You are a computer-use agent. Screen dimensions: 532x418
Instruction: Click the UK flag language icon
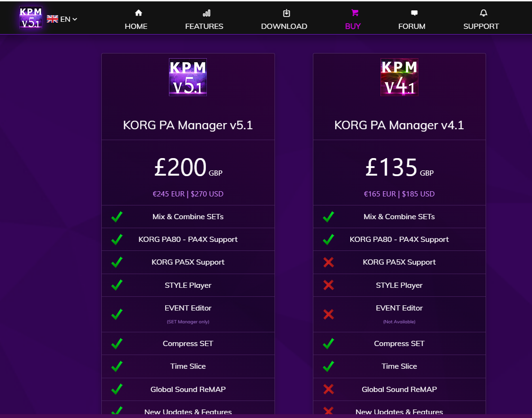coord(52,19)
